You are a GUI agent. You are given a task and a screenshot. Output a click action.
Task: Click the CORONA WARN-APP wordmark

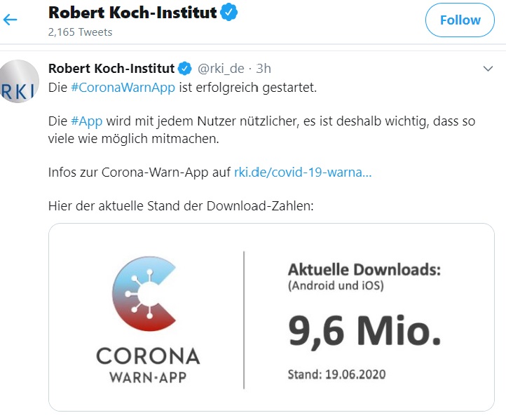148,365
